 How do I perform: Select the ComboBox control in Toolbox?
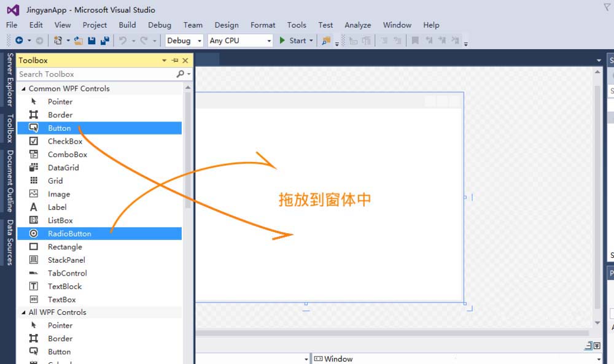tap(99, 154)
